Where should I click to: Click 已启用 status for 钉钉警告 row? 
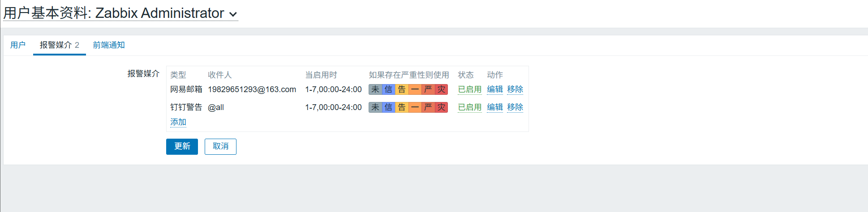[469, 107]
